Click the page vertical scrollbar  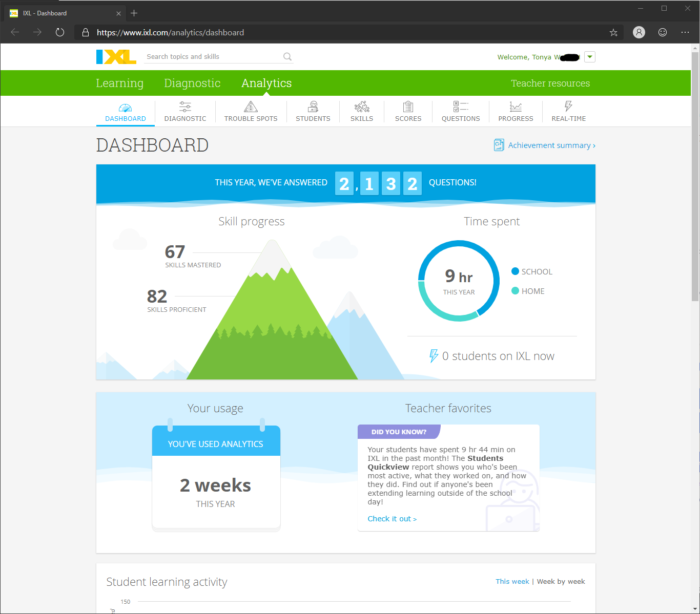coord(695,177)
